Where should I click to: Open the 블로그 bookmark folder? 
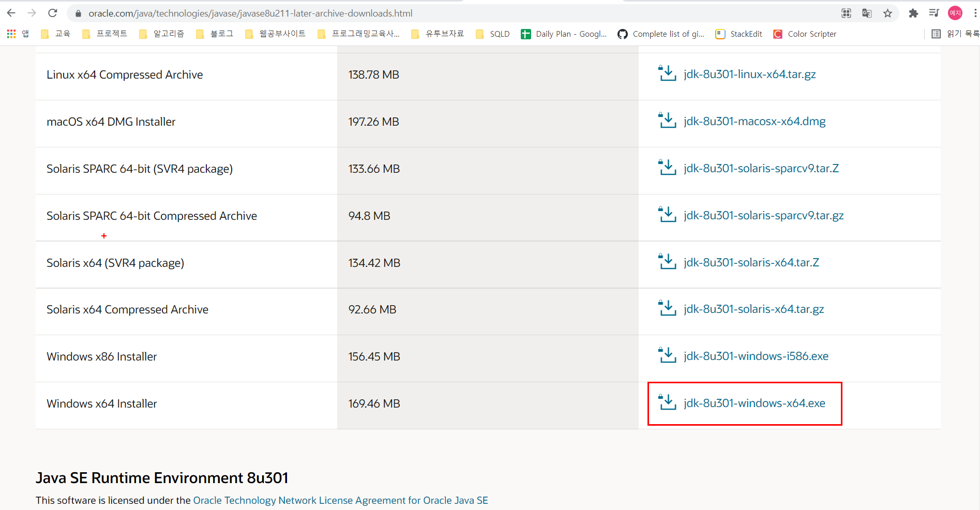tap(215, 34)
